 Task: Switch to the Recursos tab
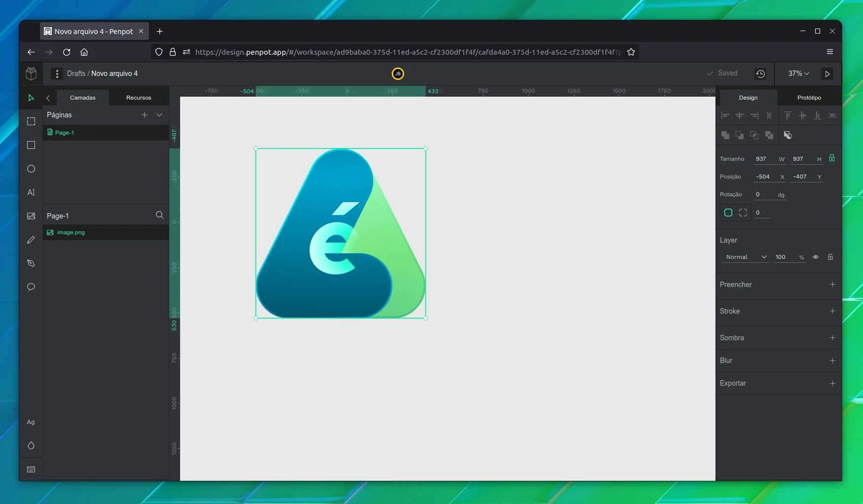[x=139, y=98]
